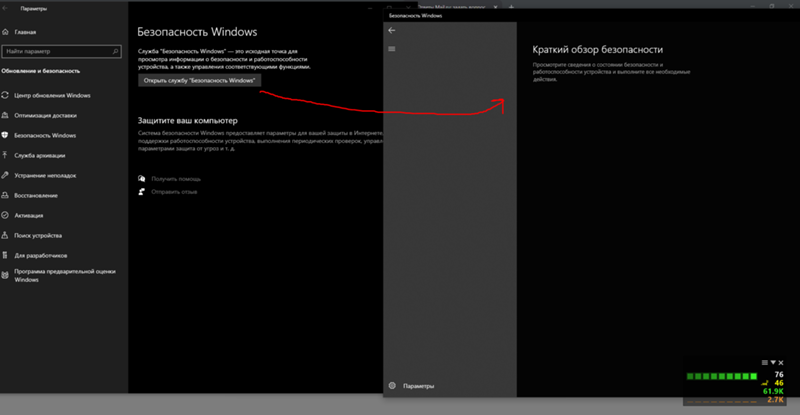Click the white 76 value in the widget

pos(779,374)
